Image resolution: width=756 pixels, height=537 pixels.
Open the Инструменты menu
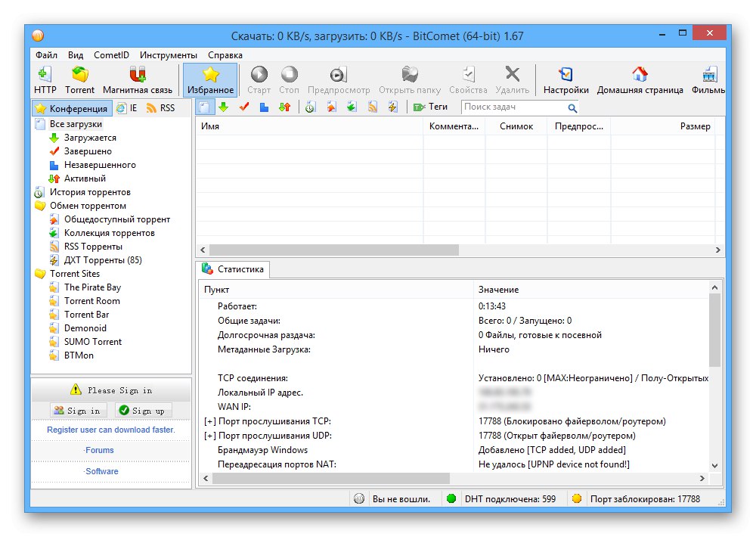tap(169, 55)
